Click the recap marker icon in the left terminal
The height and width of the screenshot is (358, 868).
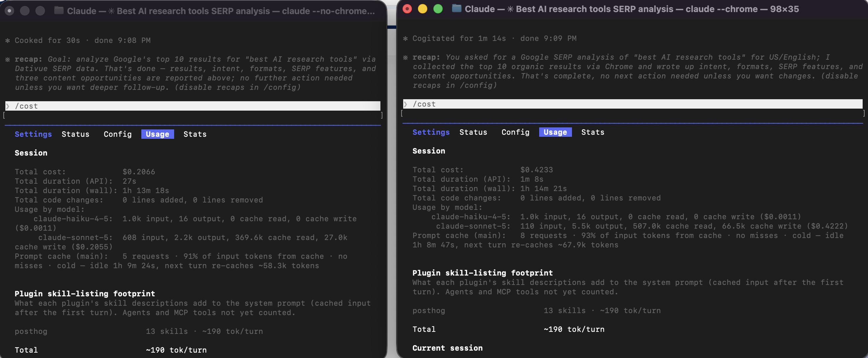(7, 59)
